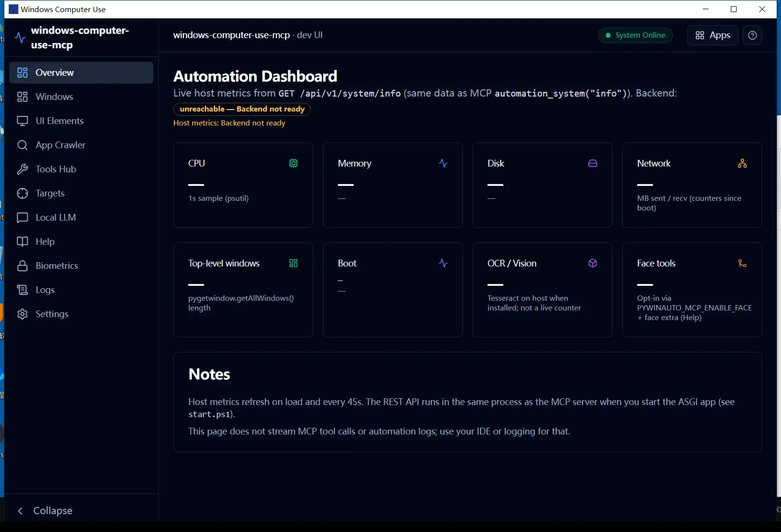Click the unreachable Backend not ready badge
Image resolution: width=781 pixels, height=532 pixels.
click(242, 109)
